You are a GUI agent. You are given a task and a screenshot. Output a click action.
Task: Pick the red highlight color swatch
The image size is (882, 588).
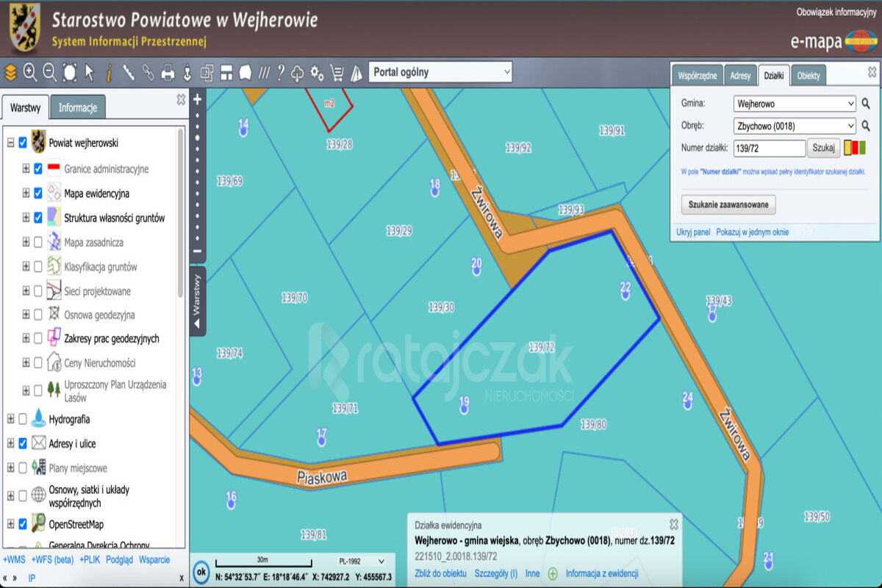(x=855, y=148)
